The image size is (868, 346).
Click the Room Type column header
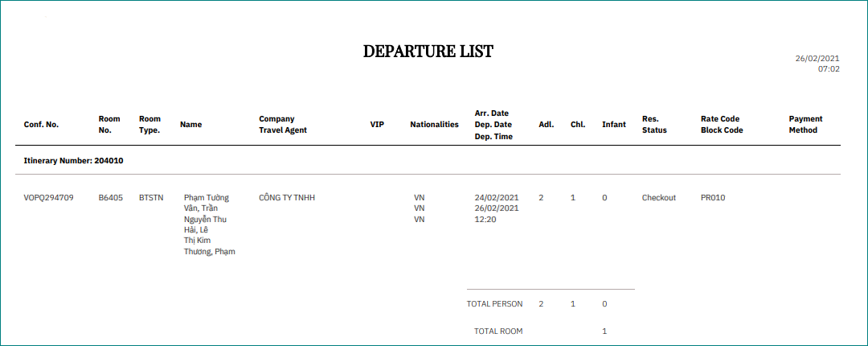(149, 124)
